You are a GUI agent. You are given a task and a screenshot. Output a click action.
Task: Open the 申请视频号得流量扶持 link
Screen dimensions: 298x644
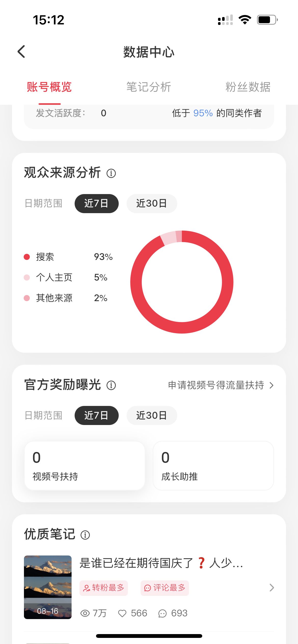point(216,385)
